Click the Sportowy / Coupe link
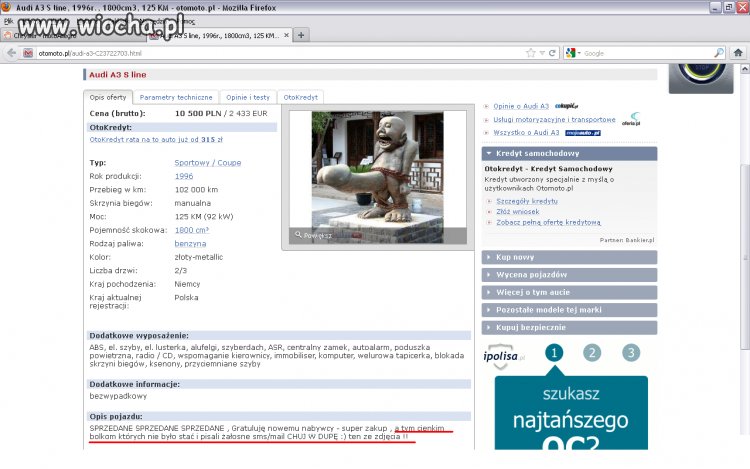 208,163
